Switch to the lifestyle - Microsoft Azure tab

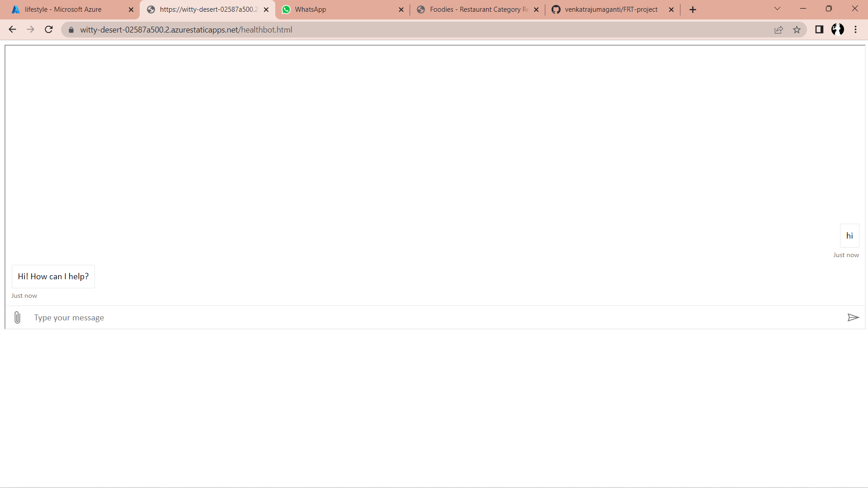[63, 9]
